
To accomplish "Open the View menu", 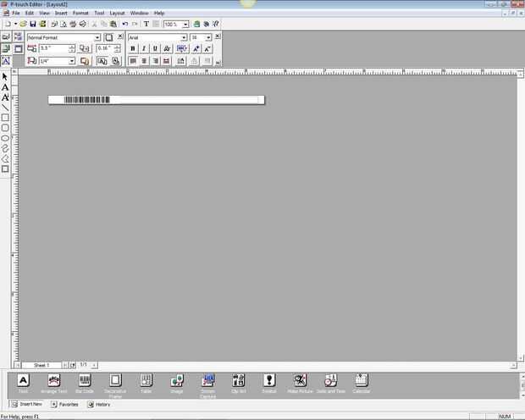I will (x=44, y=13).
